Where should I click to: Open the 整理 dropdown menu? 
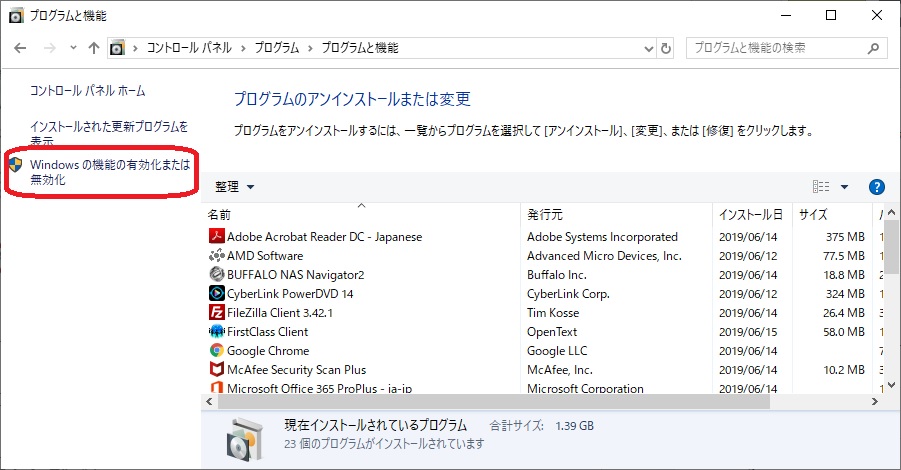point(234,187)
